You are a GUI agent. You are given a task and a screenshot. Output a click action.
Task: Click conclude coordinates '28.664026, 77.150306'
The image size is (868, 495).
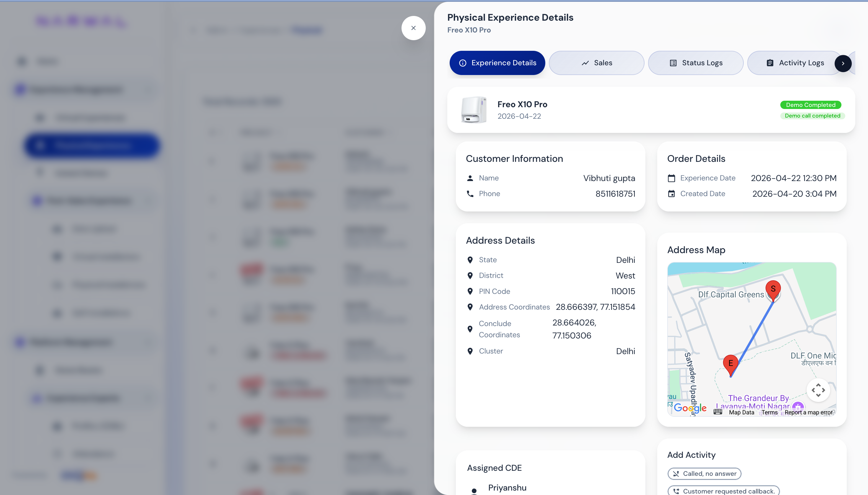pos(574,329)
